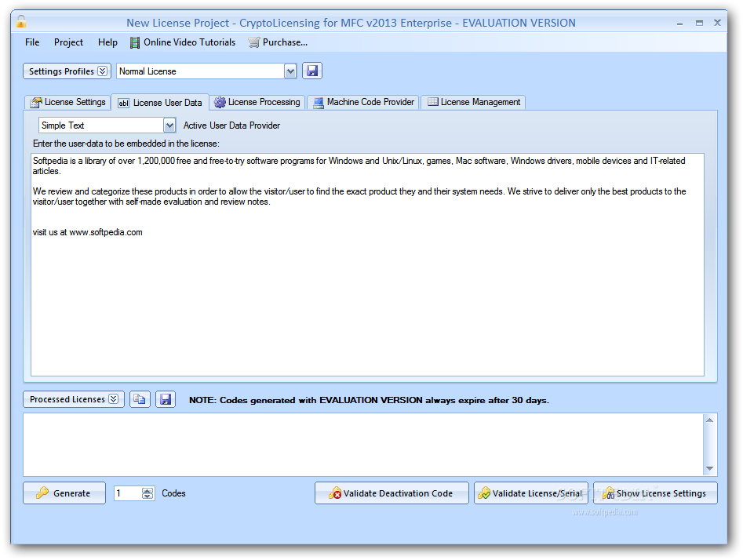Click the processed licenses scrollbar up arrow
743x560 pixels.
(709, 420)
